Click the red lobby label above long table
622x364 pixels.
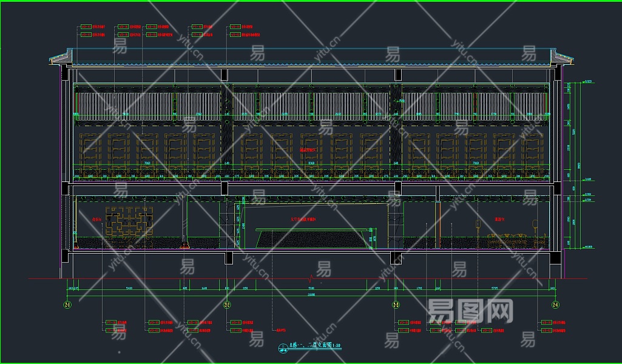(x=303, y=220)
